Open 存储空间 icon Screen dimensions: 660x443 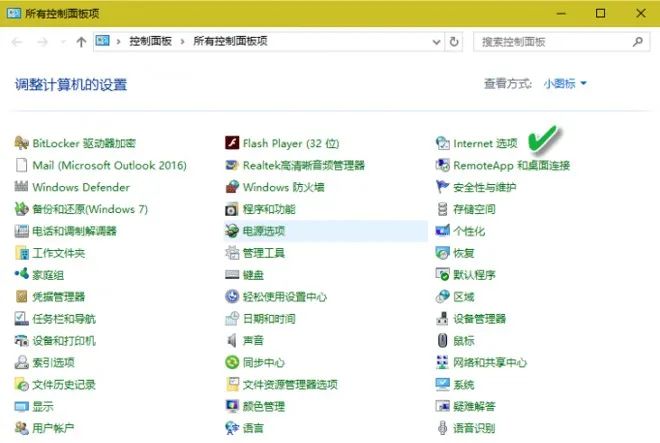coord(442,209)
